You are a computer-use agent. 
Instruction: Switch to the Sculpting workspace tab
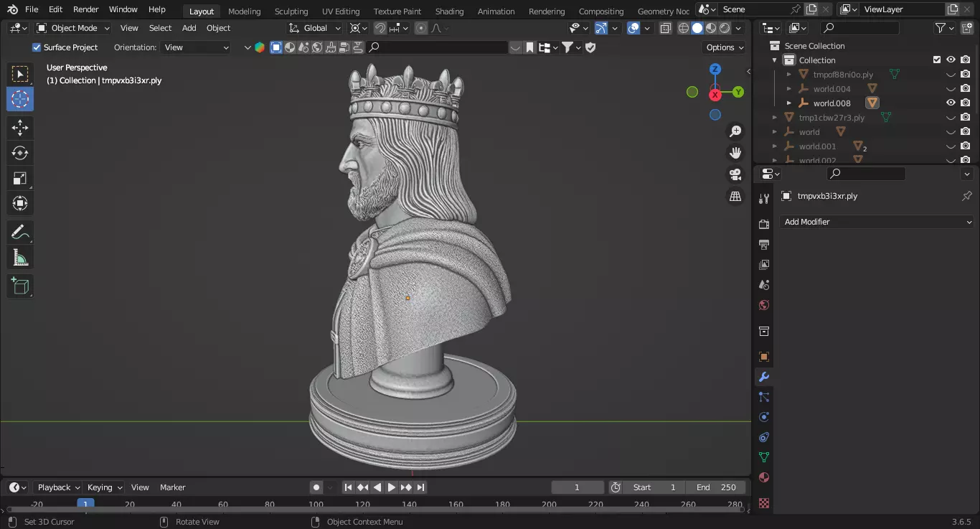click(291, 11)
